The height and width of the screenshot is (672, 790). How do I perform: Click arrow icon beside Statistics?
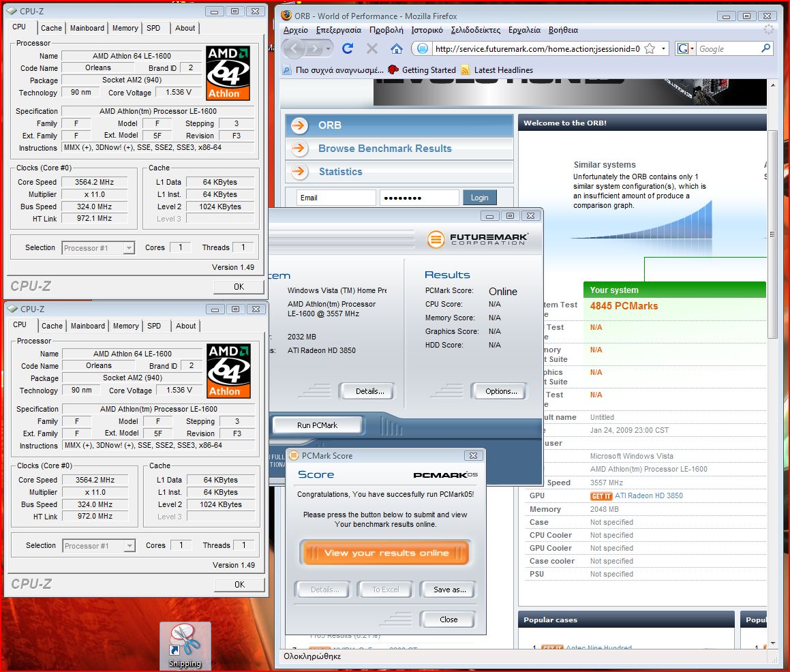click(299, 171)
